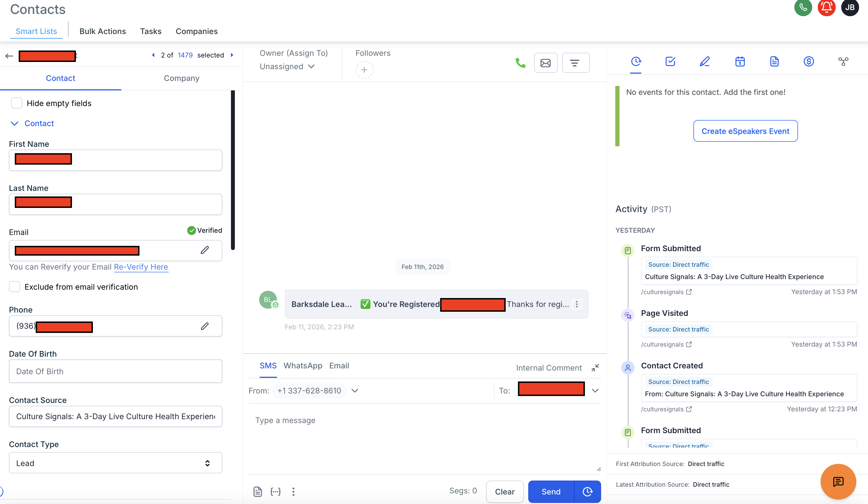Screen dimensions: 868x504
Task: Open the Unassigned owner dropdown
Action: 287,66
